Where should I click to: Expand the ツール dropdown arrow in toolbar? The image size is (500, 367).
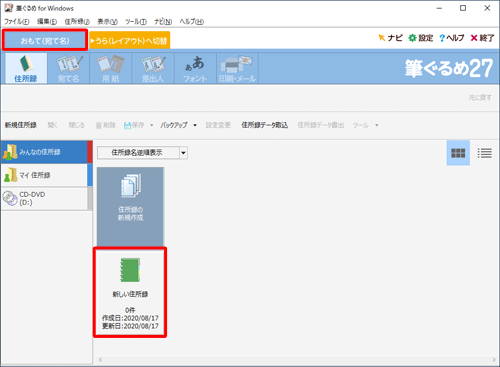(x=377, y=125)
